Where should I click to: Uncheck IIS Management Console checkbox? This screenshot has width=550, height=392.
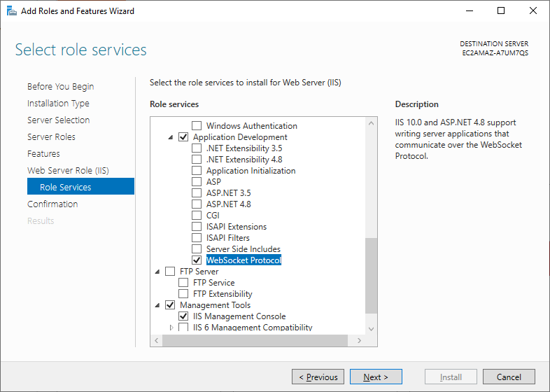click(x=184, y=316)
